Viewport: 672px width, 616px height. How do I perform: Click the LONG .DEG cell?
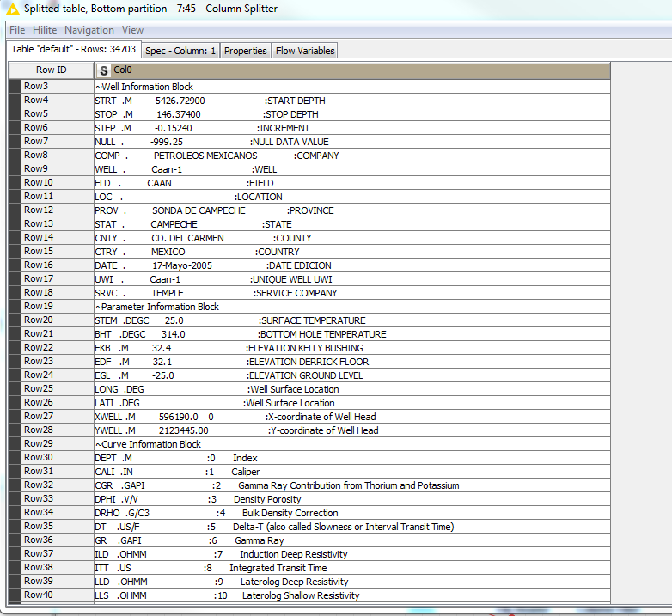(352, 389)
